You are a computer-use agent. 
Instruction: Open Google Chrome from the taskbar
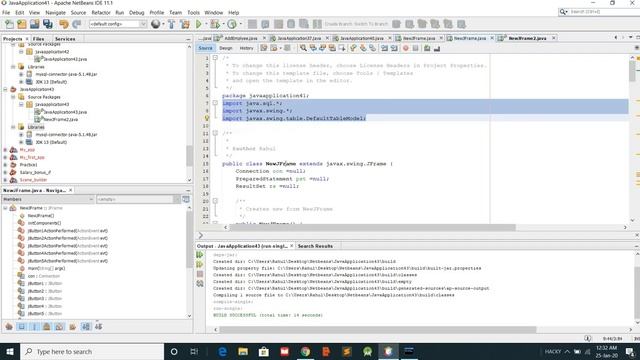pos(305,351)
